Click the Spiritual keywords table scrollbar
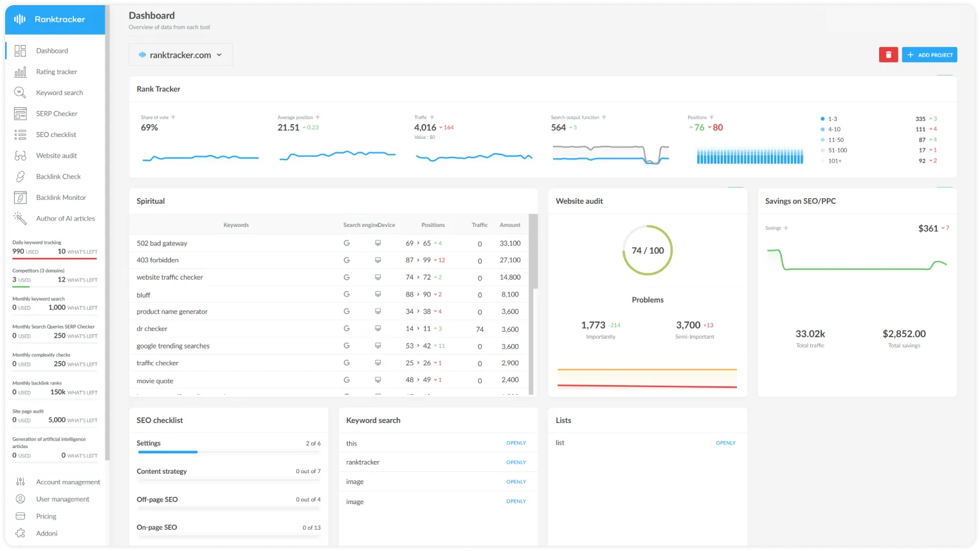The height and width of the screenshot is (551, 980). [x=532, y=251]
